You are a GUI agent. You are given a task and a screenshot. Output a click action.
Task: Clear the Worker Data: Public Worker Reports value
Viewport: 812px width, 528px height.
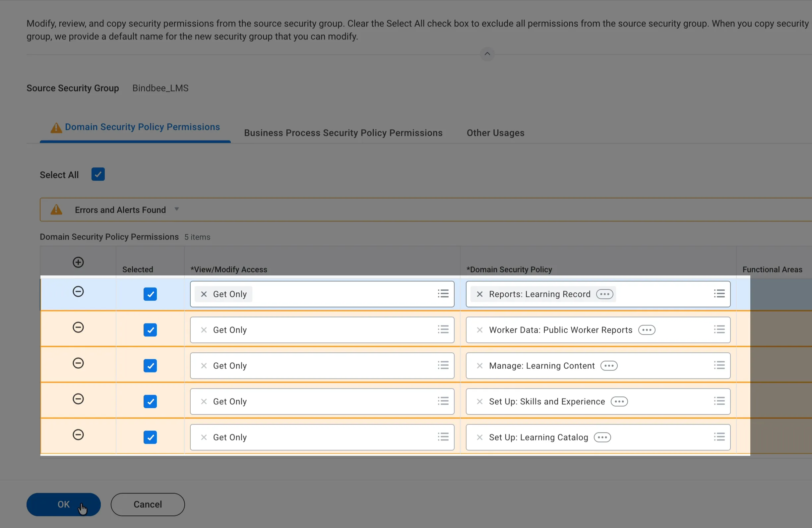(x=479, y=330)
